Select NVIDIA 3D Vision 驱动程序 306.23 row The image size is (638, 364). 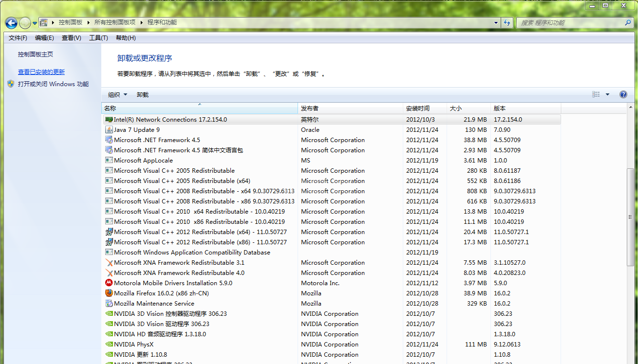click(331, 324)
